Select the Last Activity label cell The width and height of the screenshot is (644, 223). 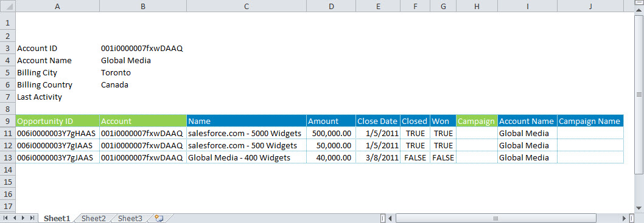coord(57,97)
